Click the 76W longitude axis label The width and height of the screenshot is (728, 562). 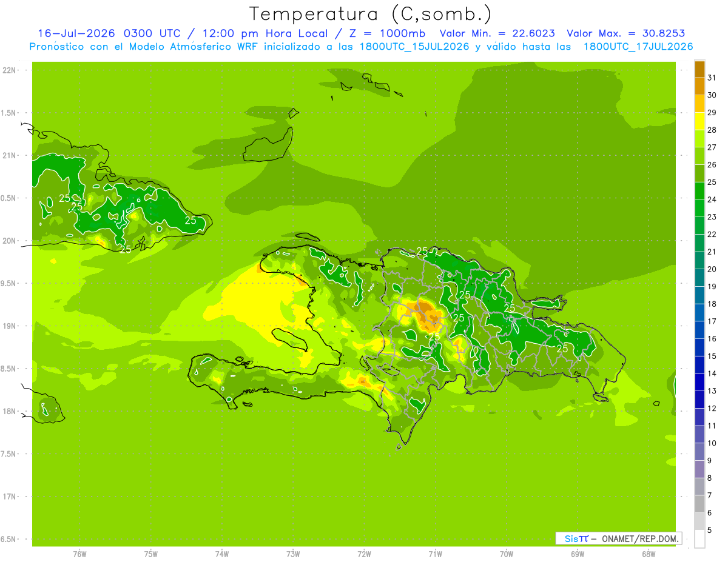pyautogui.click(x=79, y=554)
